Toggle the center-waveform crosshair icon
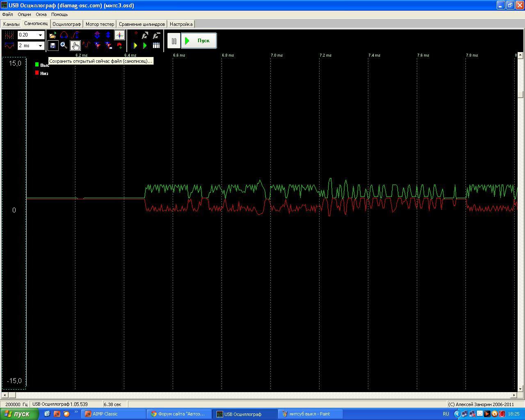This screenshot has height=420, width=525. (119, 35)
